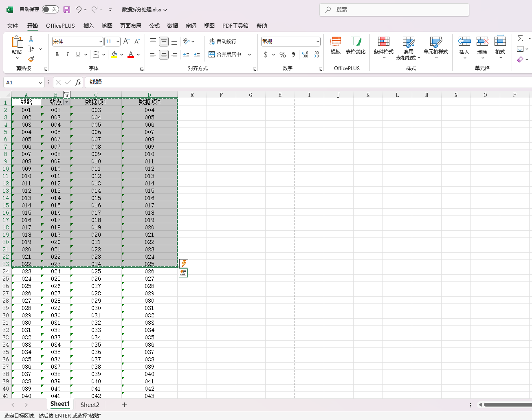Toggle center horizontal alignment
The image size is (532, 420).
coord(164,54)
